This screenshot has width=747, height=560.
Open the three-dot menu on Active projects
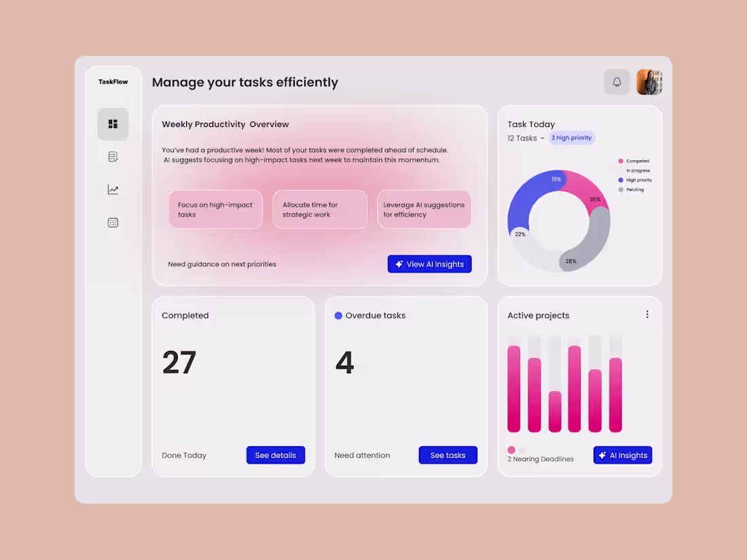coord(647,314)
